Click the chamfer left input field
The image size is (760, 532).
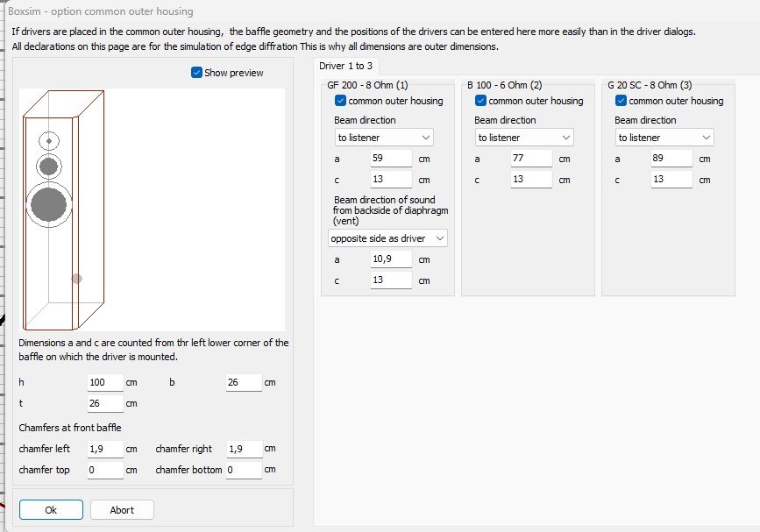coord(106,449)
